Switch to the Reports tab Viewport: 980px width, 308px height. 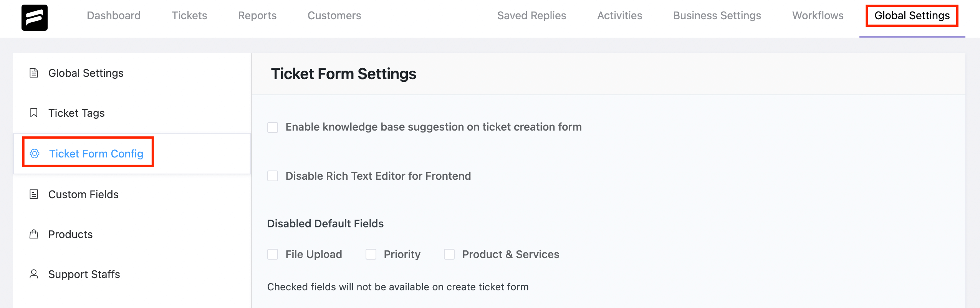click(x=257, y=15)
